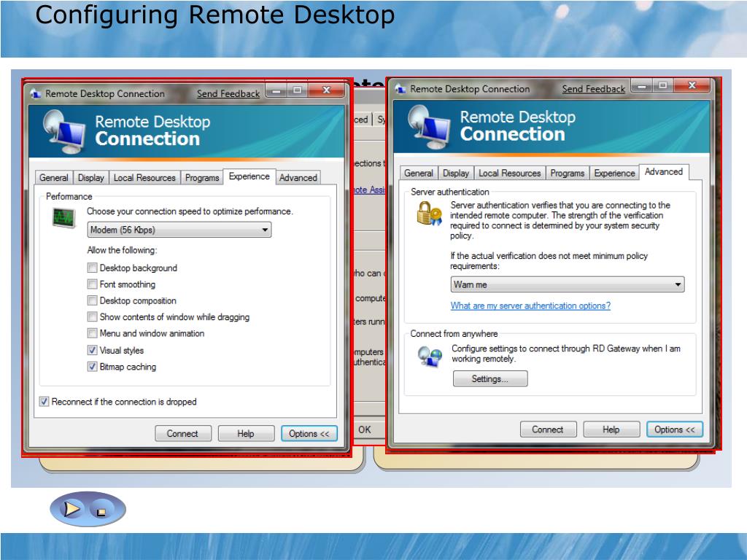Select Experience tab in left window
The height and width of the screenshot is (560, 747).
[x=249, y=176]
